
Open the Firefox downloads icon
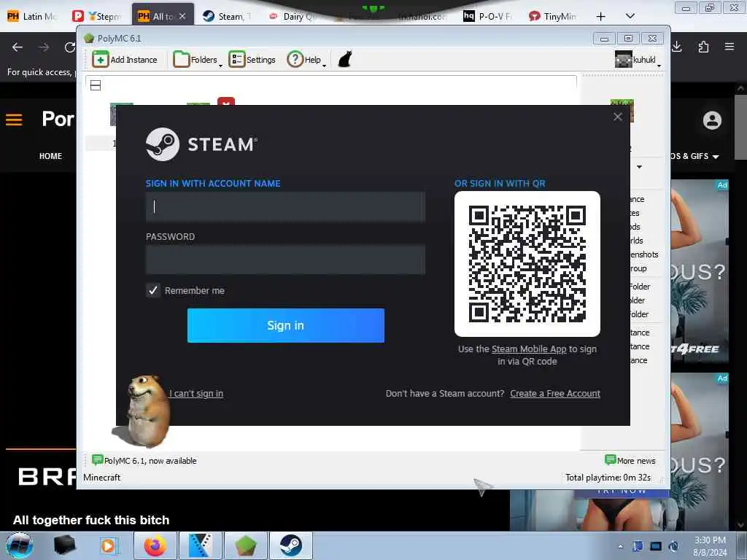coord(677,47)
